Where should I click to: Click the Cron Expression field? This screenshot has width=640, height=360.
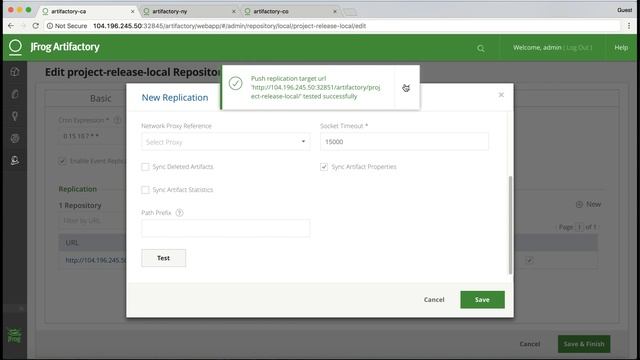pyautogui.click(x=92, y=136)
